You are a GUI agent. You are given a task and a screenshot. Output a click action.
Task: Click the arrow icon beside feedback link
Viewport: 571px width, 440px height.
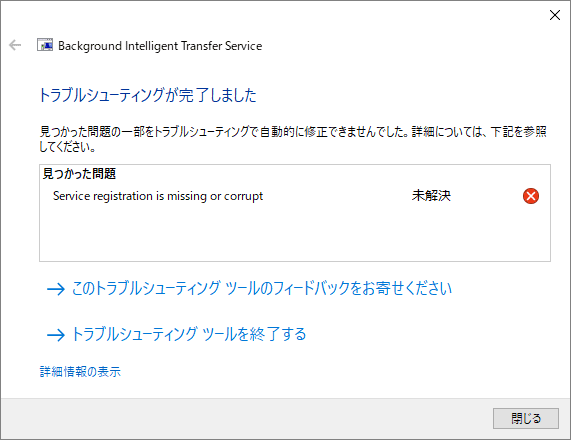pyautogui.click(x=56, y=289)
